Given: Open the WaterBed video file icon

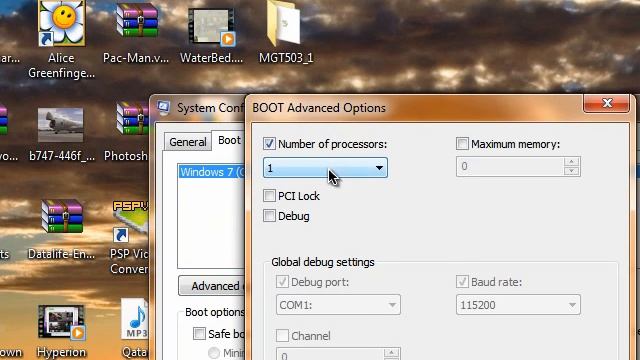Looking at the screenshot, I should click(211, 27).
